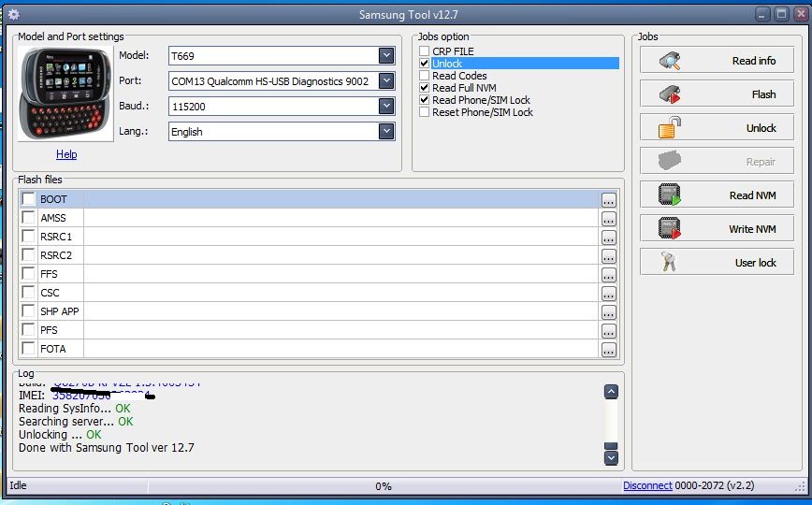Image resolution: width=812 pixels, height=505 pixels.
Task: Tick the FOTA flash file checkbox
Action: [x=28, y=348]
